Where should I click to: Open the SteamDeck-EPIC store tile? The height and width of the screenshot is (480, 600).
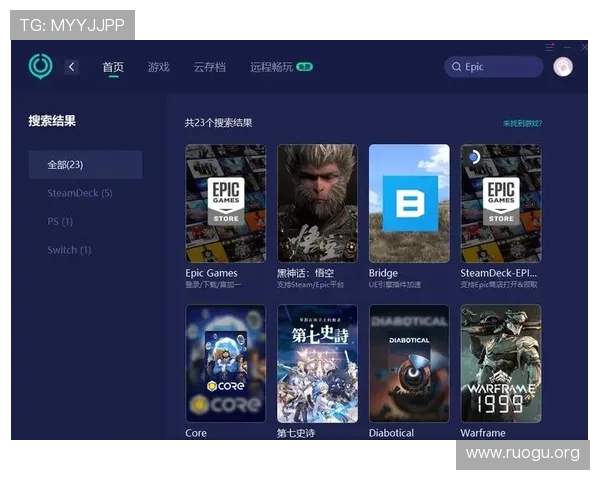tap(501, 203)
